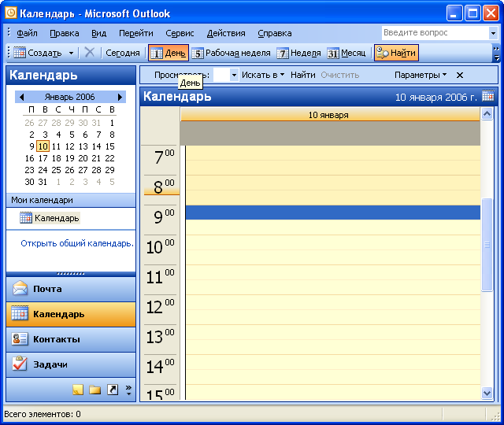Switch to Day view
Viewport: 504px width, 425px height.
coord(169,53)
